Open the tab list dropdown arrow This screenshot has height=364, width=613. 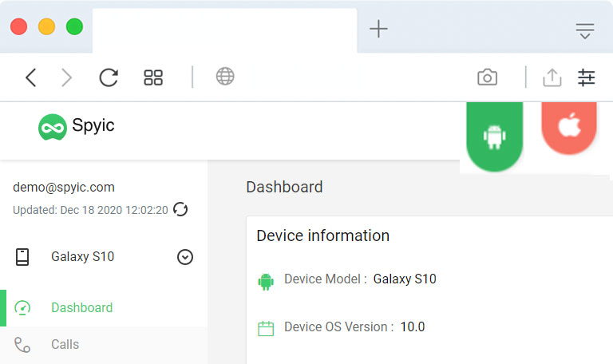coord(585,31)
